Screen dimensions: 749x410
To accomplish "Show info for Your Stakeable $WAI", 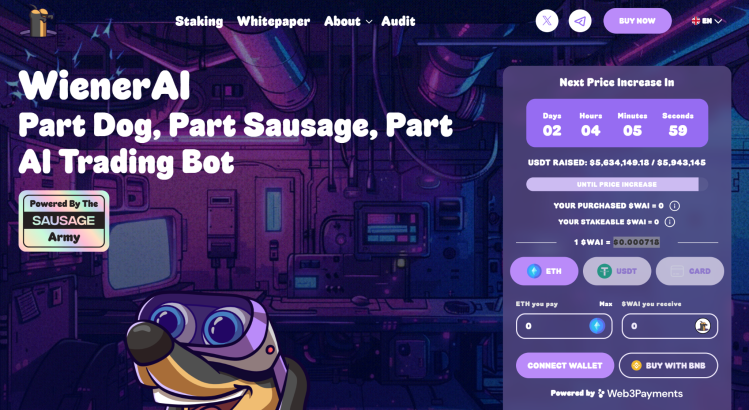I will click(x=670, y=222).
